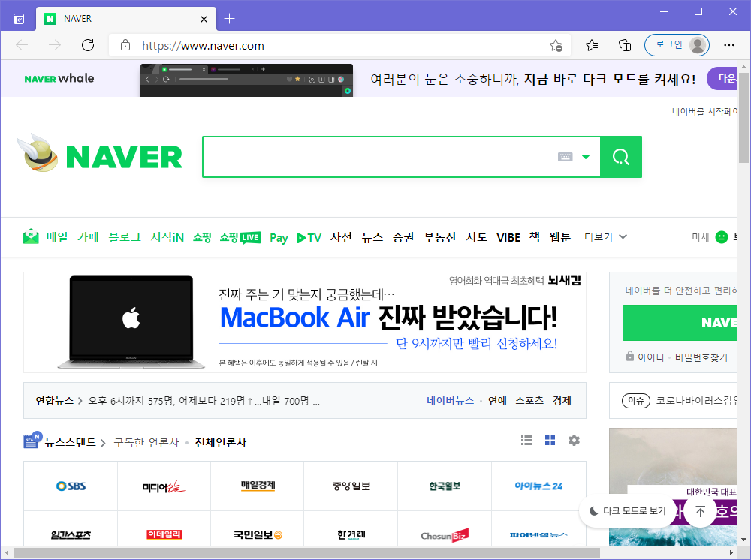Viewport: 751px width, 560px height.
Task: Open 지식iN
Action: tap(167, 237)
